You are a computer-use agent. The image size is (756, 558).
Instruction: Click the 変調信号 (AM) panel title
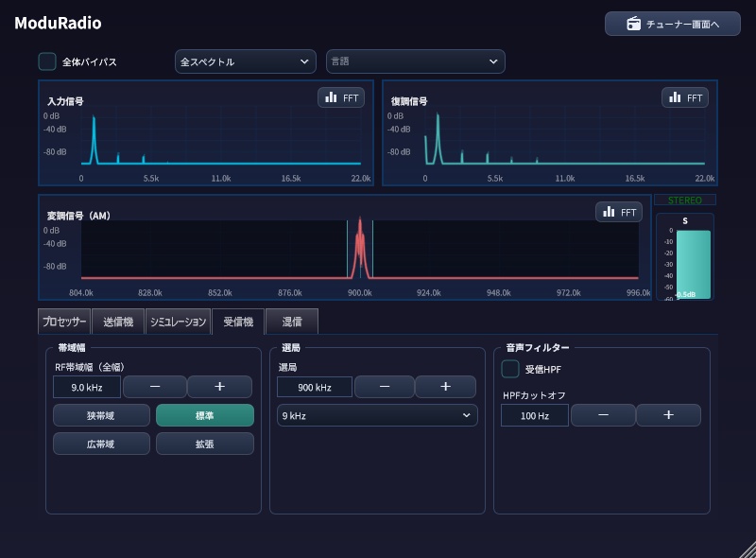click(x=78, y=216)
